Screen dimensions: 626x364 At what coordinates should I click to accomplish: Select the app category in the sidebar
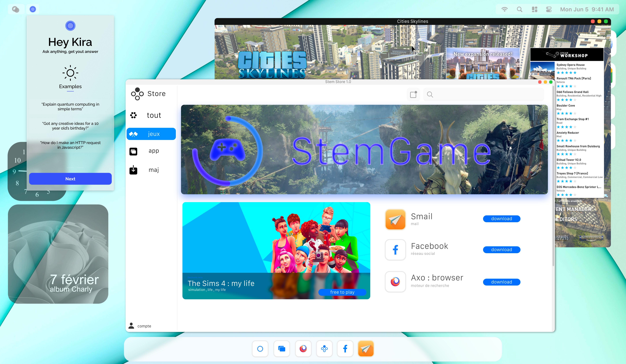[x=151, y=151]
